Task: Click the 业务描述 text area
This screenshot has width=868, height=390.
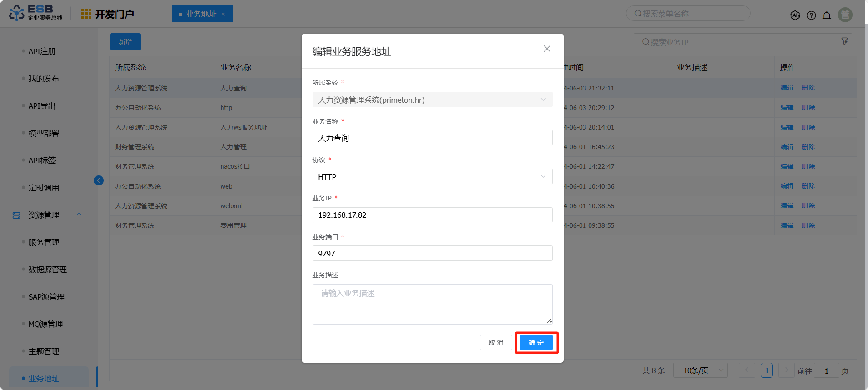Action: (432, 304)
